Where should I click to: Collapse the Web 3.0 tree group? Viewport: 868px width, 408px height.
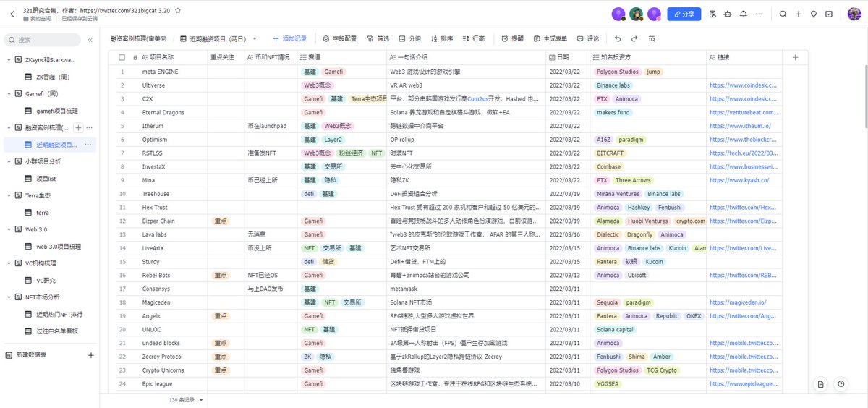point(8,229)
